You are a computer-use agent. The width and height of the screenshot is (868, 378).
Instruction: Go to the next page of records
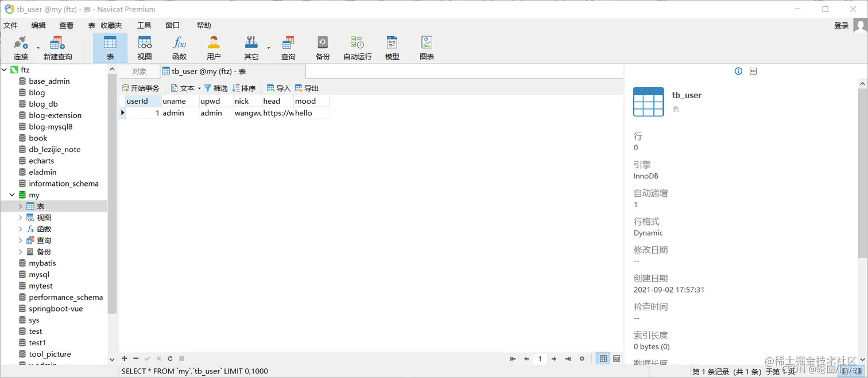(553, 359)
